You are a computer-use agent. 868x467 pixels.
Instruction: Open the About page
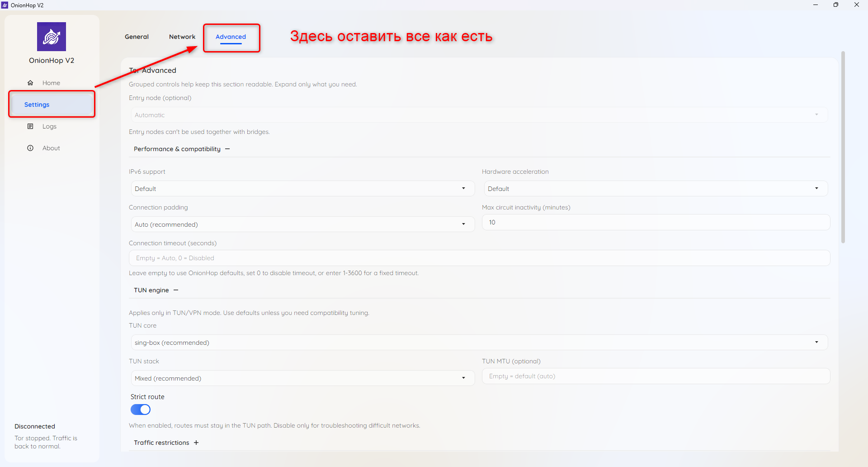[x=52, y=148]
